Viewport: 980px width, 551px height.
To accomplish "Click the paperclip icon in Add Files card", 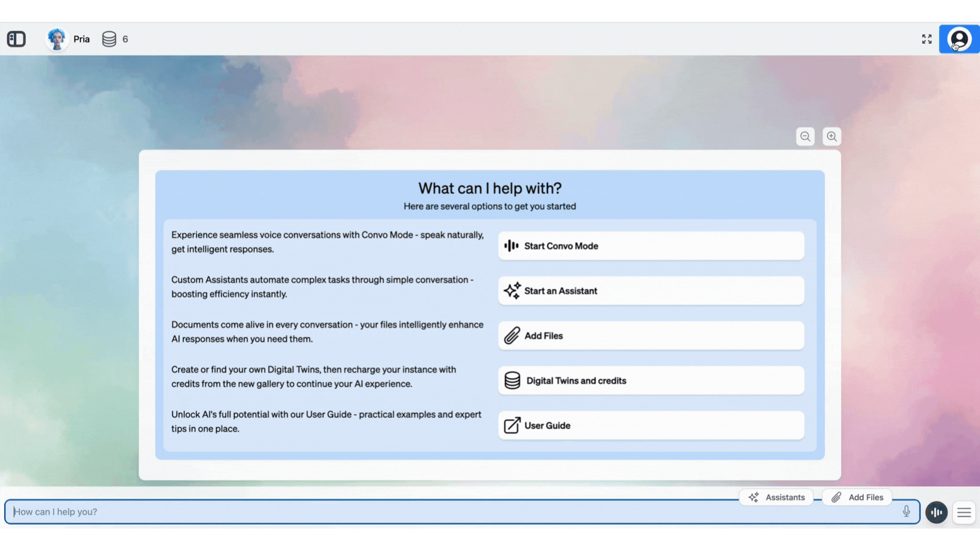I will tap(512, 336).
